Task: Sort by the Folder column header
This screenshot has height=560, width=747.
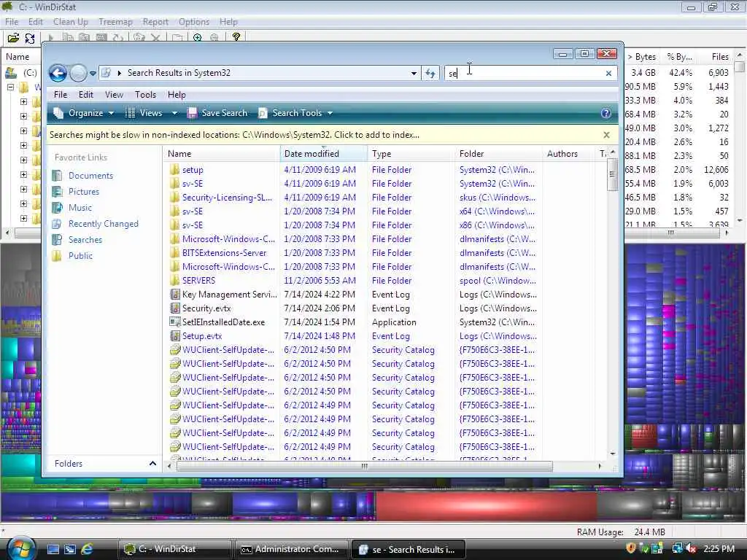Action: tap(499, 153)
